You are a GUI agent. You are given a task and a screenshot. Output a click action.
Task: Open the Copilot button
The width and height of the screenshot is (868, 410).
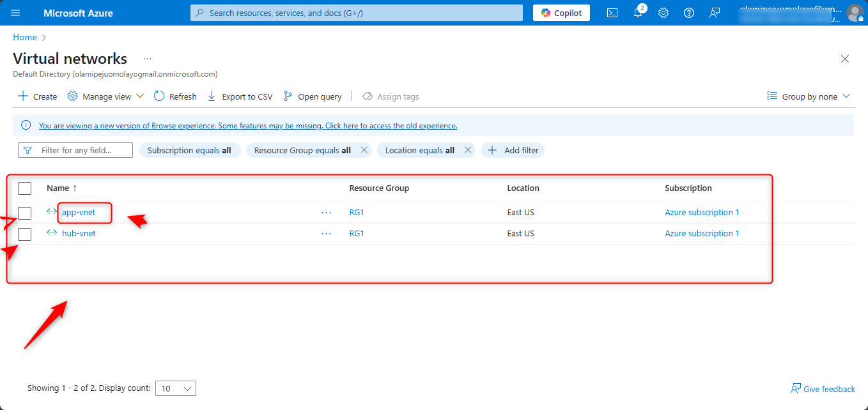coord(561,13)
